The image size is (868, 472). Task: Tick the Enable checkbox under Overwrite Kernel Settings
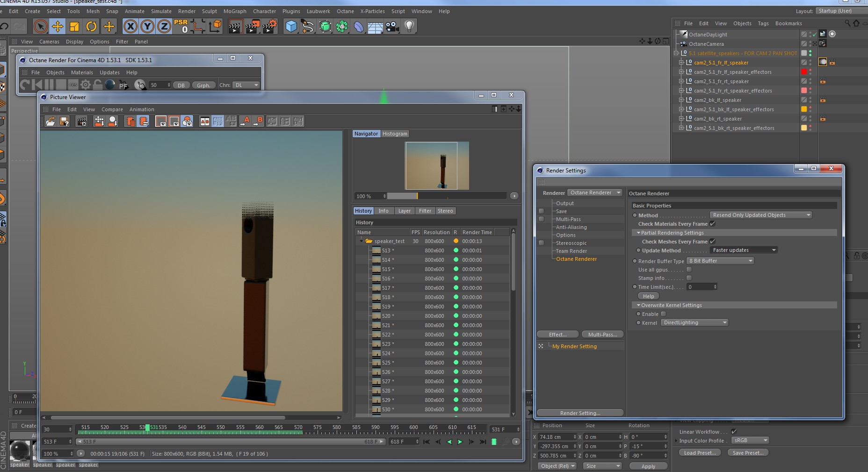pos(663,314)
